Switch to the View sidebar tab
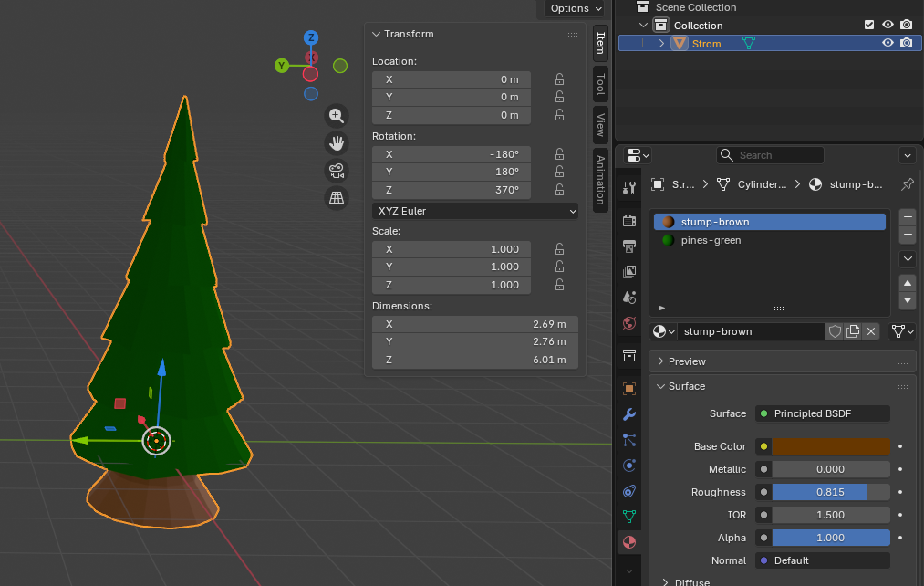The image size is (924, 586). pyautogui.click(x=600, y=123)
